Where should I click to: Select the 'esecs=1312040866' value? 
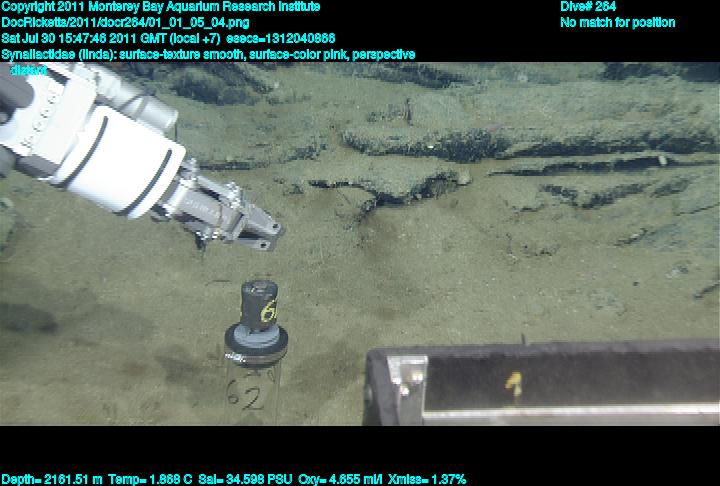pos(281,38)
